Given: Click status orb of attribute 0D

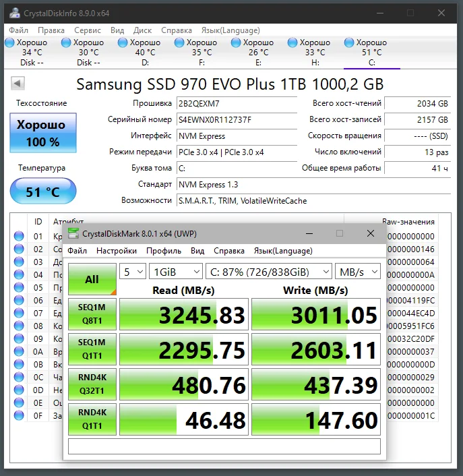Looking at the screenshot, I should point(19,390).
